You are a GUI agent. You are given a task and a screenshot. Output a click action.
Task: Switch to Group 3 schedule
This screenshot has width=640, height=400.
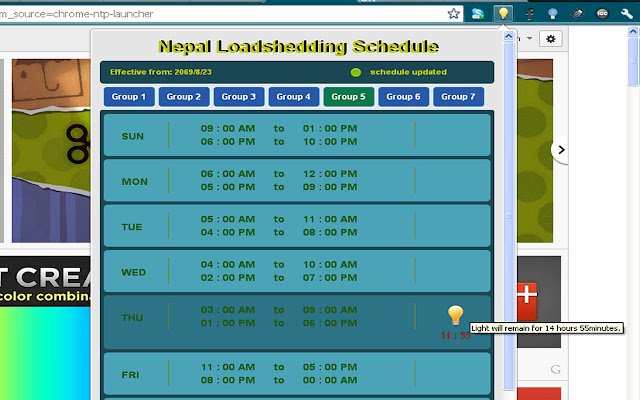(239, 97)
